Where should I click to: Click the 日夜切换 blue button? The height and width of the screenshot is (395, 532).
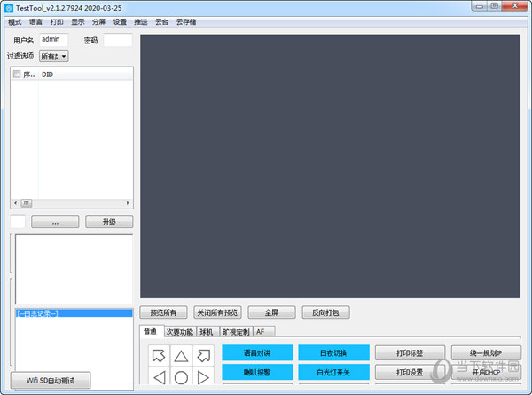coord(333,353)
